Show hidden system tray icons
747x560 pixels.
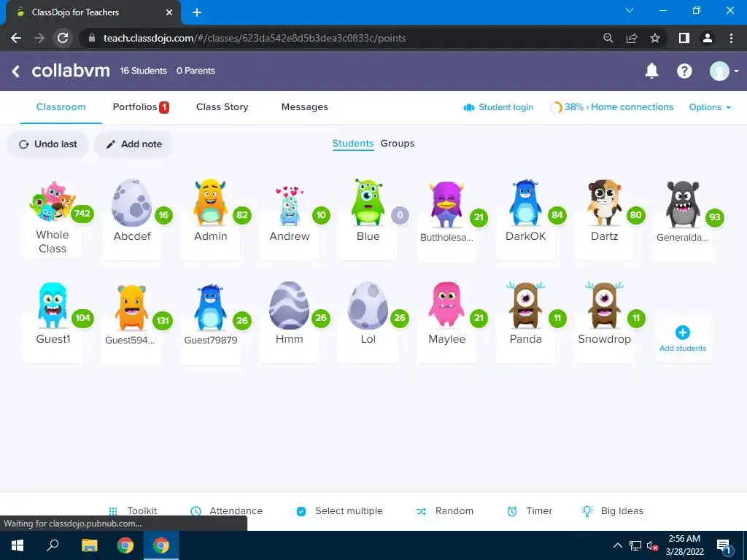click(x=617, y=545)
